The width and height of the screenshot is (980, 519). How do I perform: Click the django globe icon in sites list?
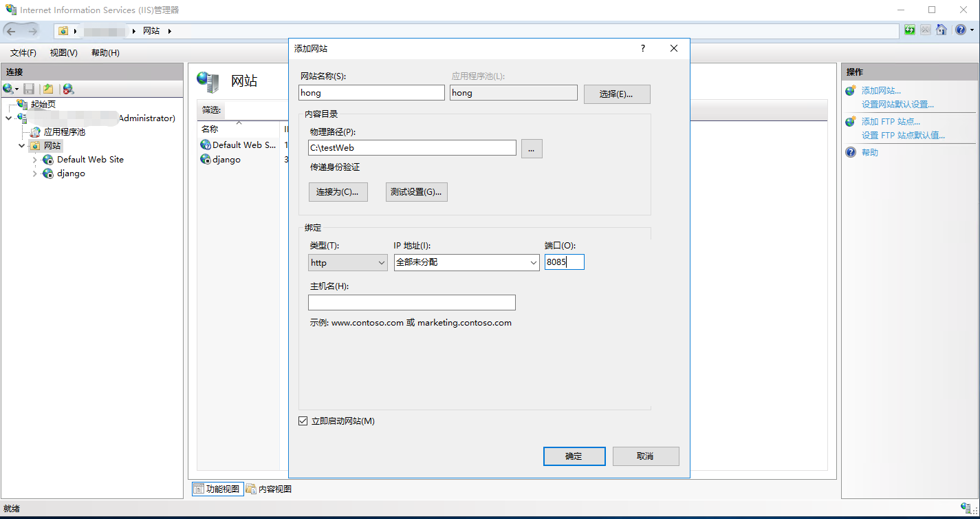205,159
